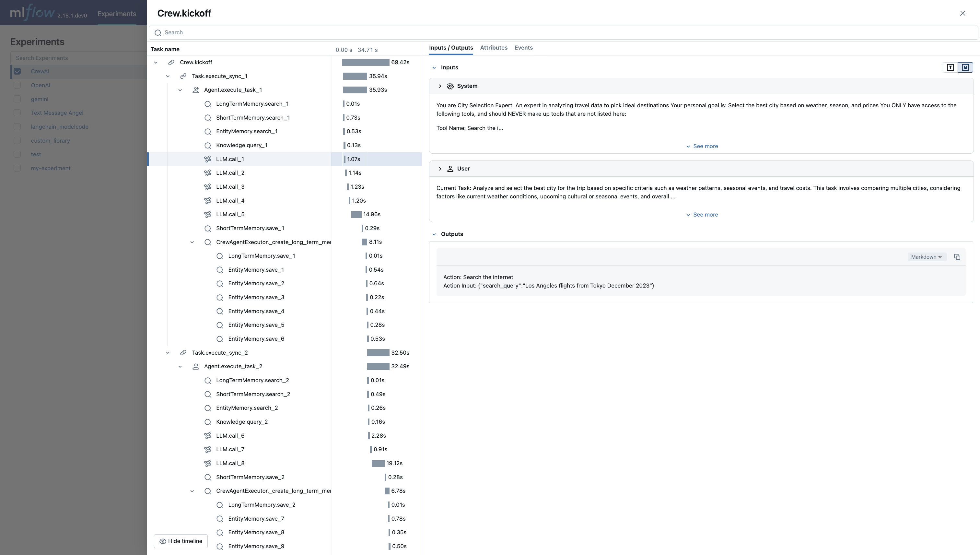The image size is (980, 555).
Task: Uncheck the CrewAI experiment checkbox
Action: pyautogui.click(x=17, y=71)
